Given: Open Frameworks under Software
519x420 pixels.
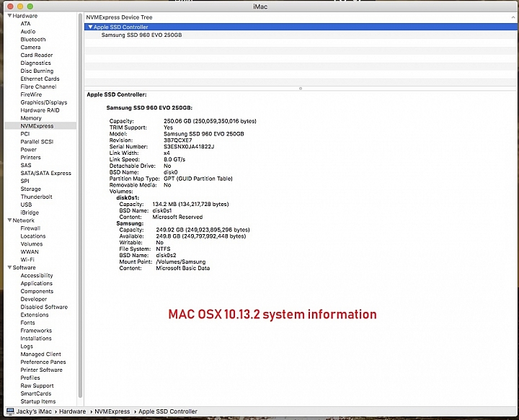Looking at the screenshot, I should (36, 331).
